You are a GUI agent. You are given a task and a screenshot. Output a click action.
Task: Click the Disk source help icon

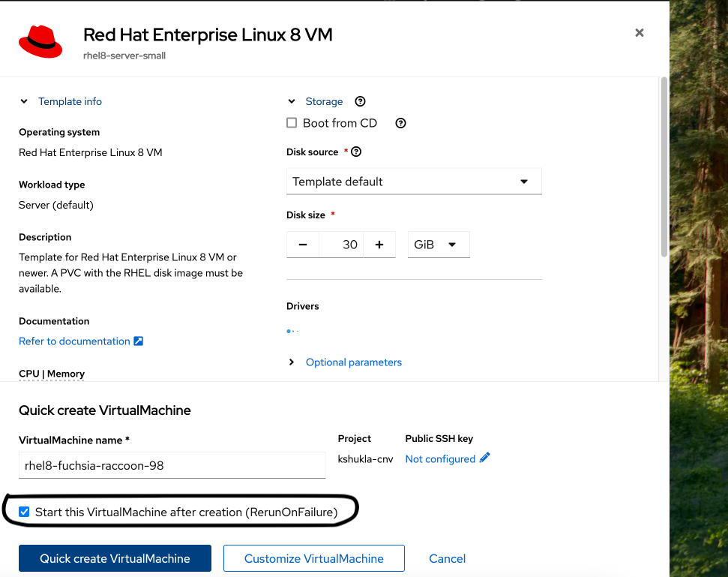tap(356, 152)
